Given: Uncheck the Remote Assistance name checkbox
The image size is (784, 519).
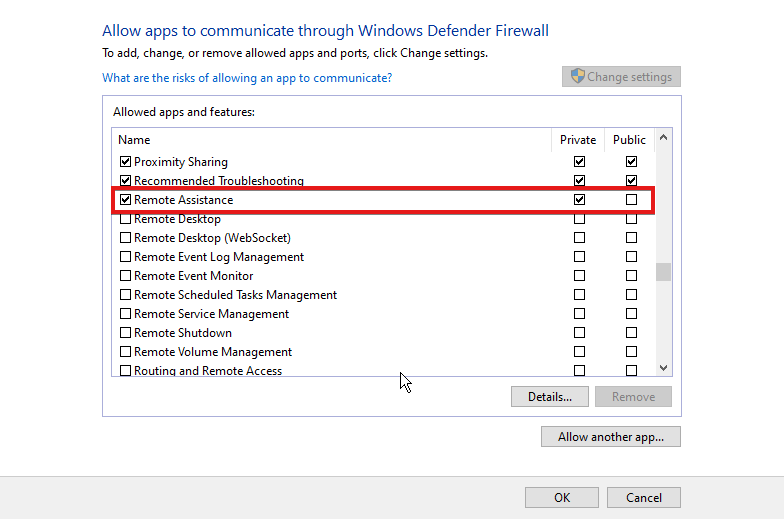Looking at the screenshot, I should point(126,200).
